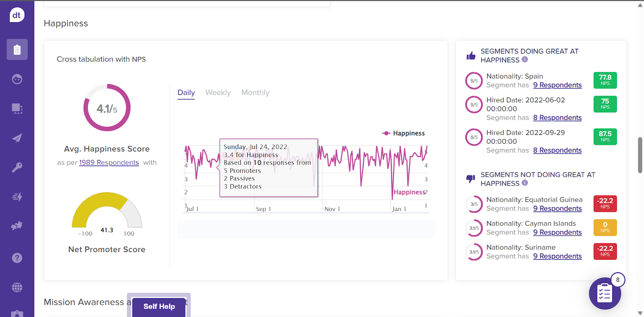Click the paper plane send icon
This screenshot has width=644, height=317.
click(17, 138)
